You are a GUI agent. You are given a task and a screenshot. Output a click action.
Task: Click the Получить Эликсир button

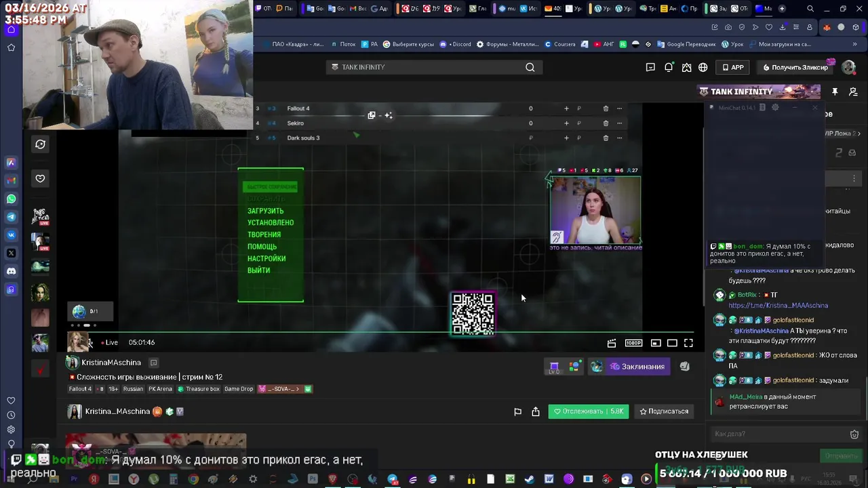click(x=795, y=67)
